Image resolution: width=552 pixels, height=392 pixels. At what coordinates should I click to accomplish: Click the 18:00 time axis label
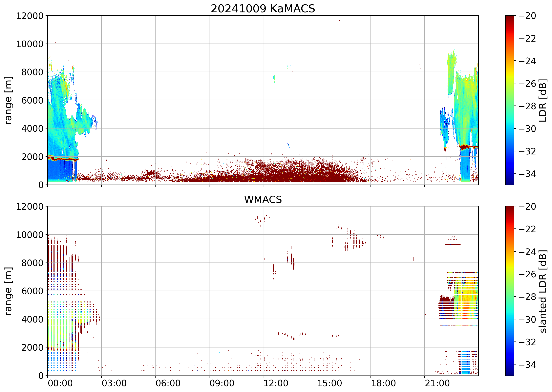tap(383, 383)
